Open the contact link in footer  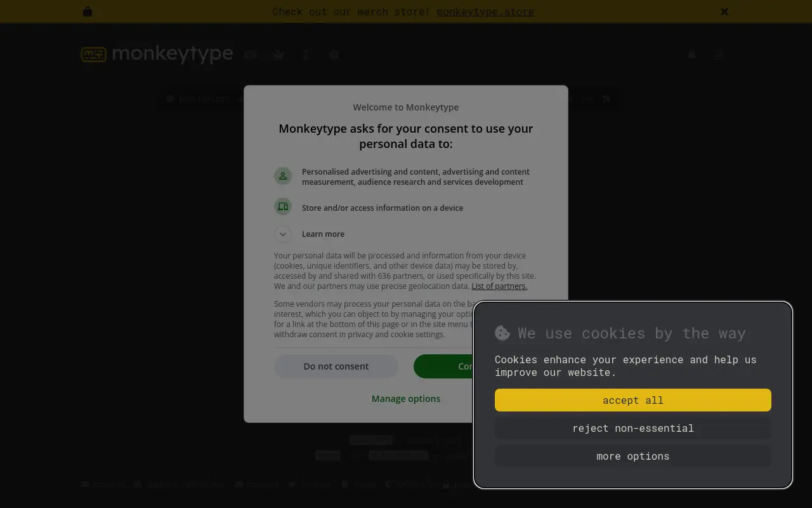[x=103, y=484]
